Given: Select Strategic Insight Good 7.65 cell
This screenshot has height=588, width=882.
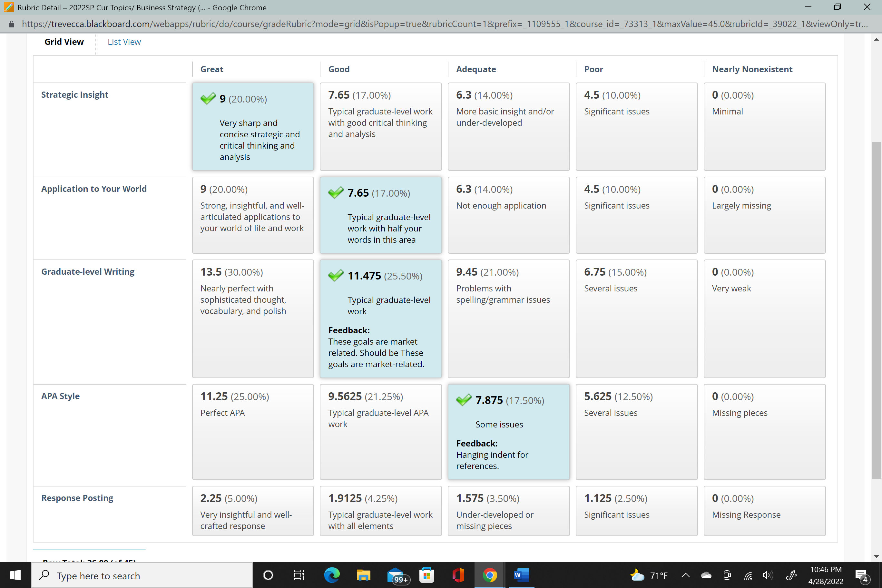Looking at the screenshot, I should coord(381,126).
